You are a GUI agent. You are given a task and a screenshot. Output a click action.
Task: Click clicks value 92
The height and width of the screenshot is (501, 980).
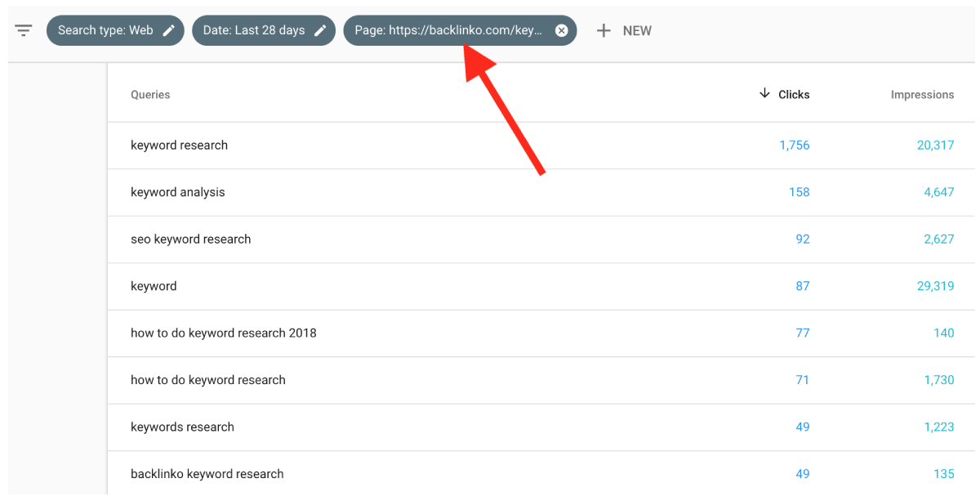point(802,239)
